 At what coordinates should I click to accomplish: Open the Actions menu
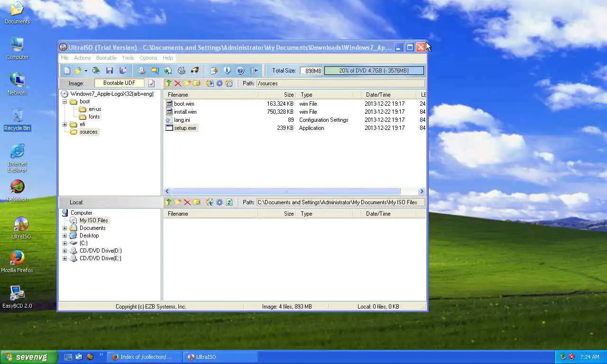click(82, 58)
